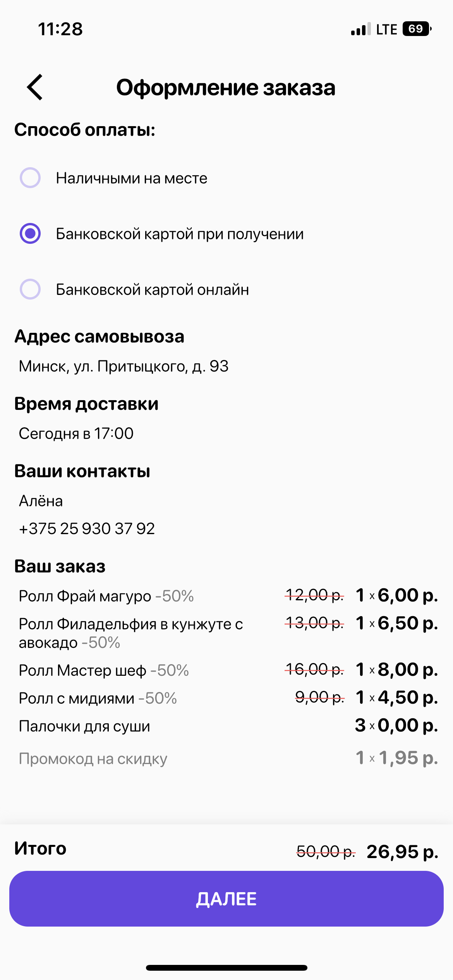Select the 'Банковской картой при получении' radio button
Image resolution: width=453 pixels, height=980 pixels.
30,234
